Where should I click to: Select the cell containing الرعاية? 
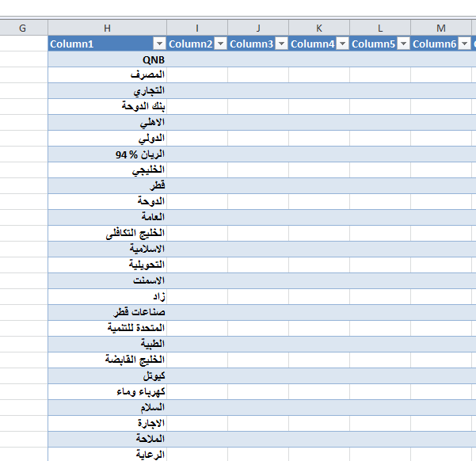tap(107, 455)
